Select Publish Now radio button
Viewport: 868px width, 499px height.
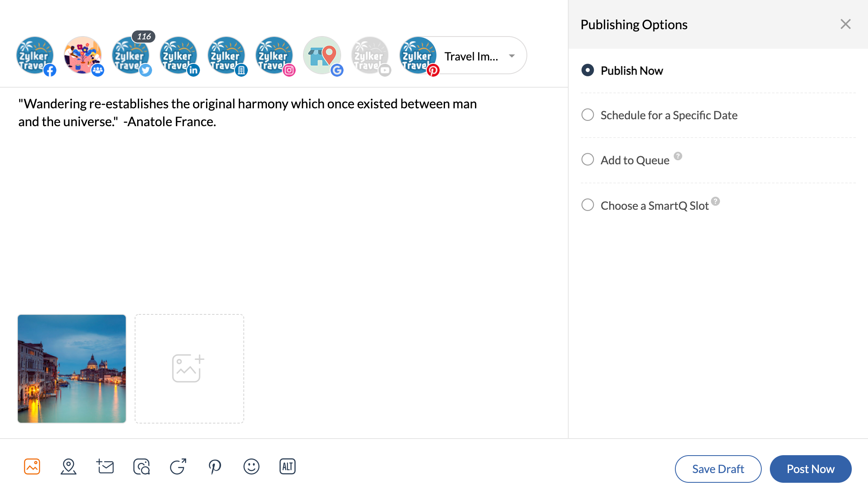(x=588, y=70)
